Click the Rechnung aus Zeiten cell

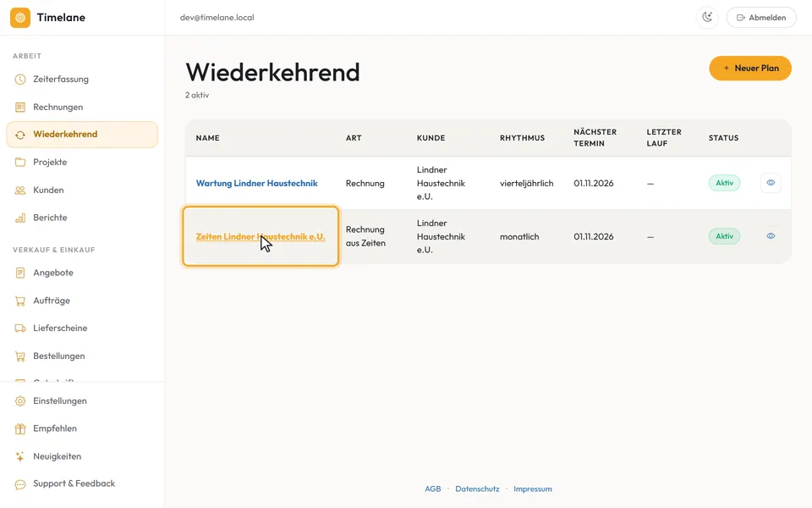(x=365, y=236)
